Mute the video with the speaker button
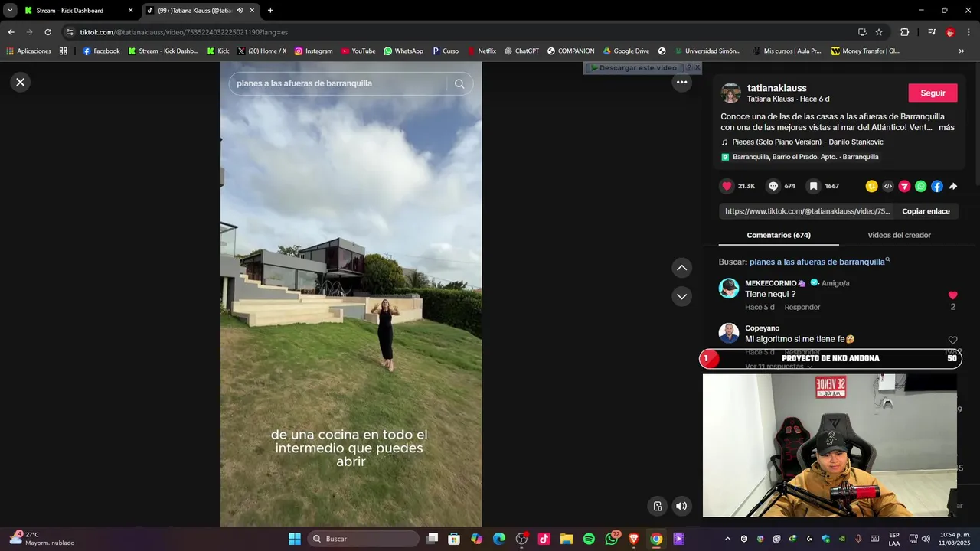This screenshot has width=980, height=551. coord(681,506)
